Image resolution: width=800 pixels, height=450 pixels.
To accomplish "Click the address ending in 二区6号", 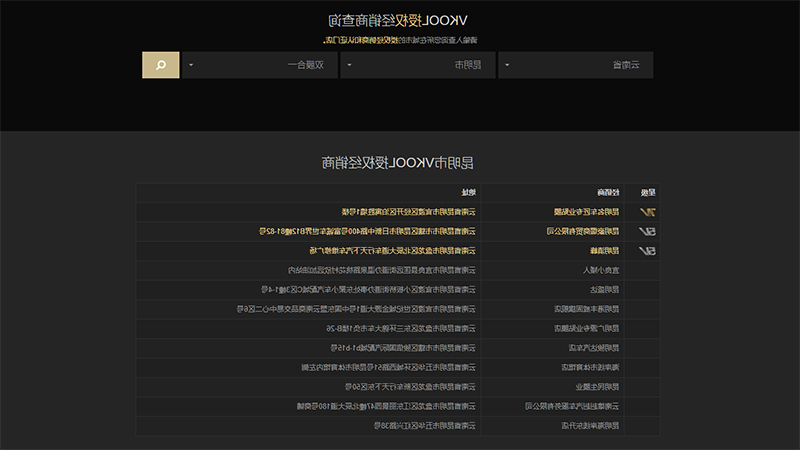I will pyautogui.click(x=356, y=309).
